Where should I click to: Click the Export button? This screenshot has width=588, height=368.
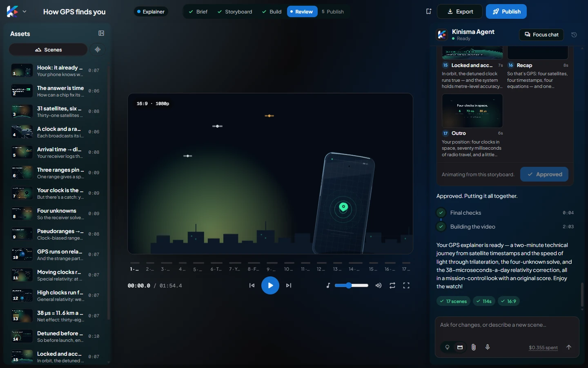point(460,11)
